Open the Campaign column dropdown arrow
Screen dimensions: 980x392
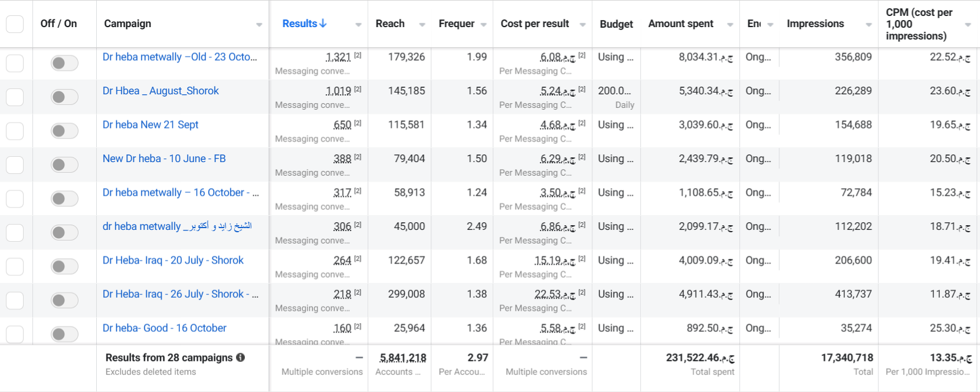click(x=259, y=25)
